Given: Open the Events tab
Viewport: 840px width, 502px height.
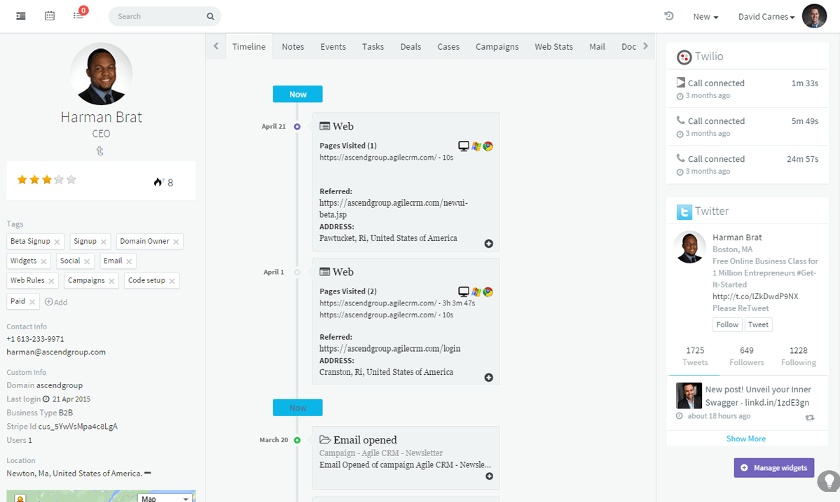Looking at the screenshot, I should (333, 47).
